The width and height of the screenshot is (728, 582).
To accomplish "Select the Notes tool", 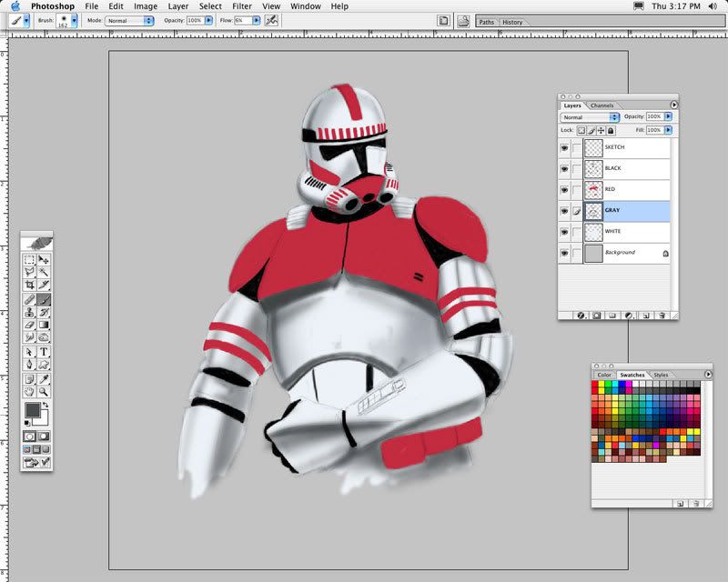I will 30,379.
